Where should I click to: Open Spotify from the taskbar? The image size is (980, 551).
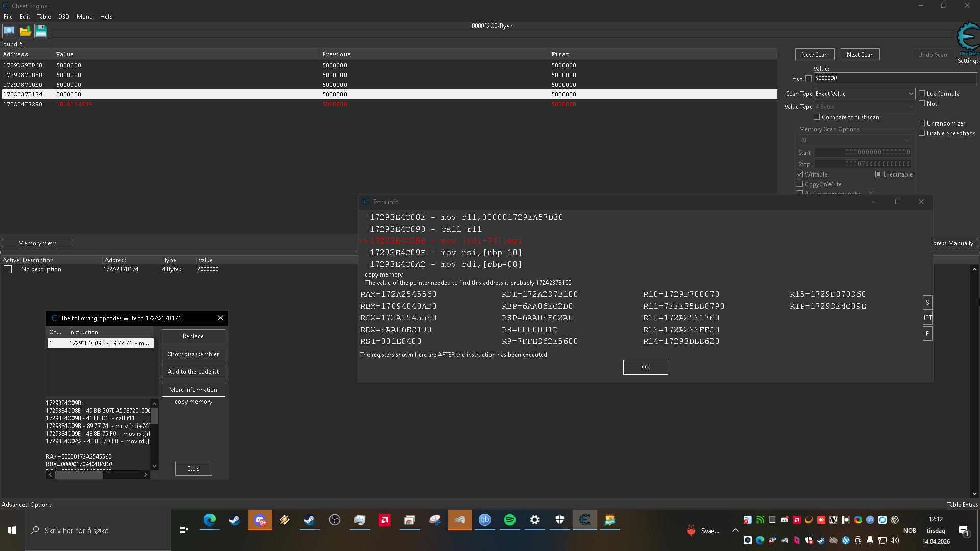pyautogui.click(x=509, y=520)
